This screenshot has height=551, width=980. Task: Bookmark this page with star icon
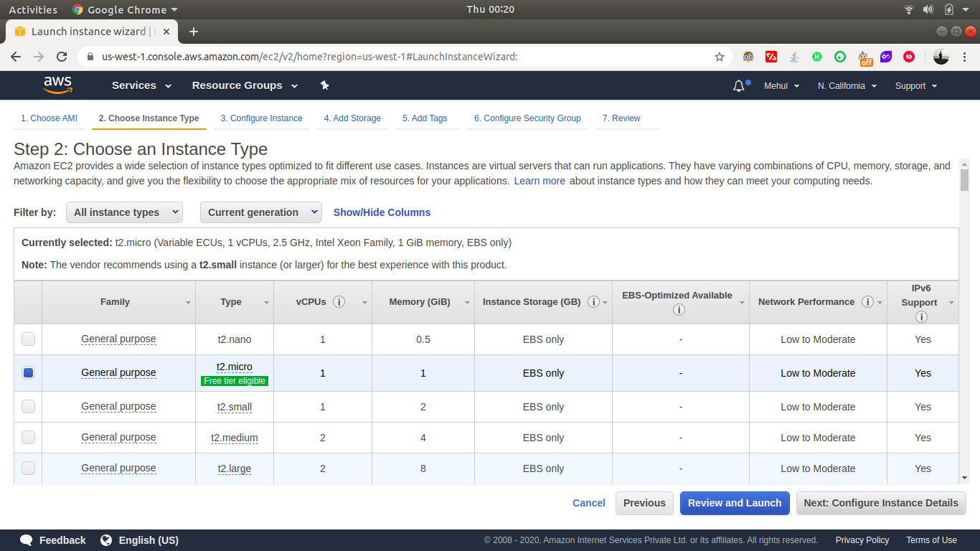(x=719, y=57)
